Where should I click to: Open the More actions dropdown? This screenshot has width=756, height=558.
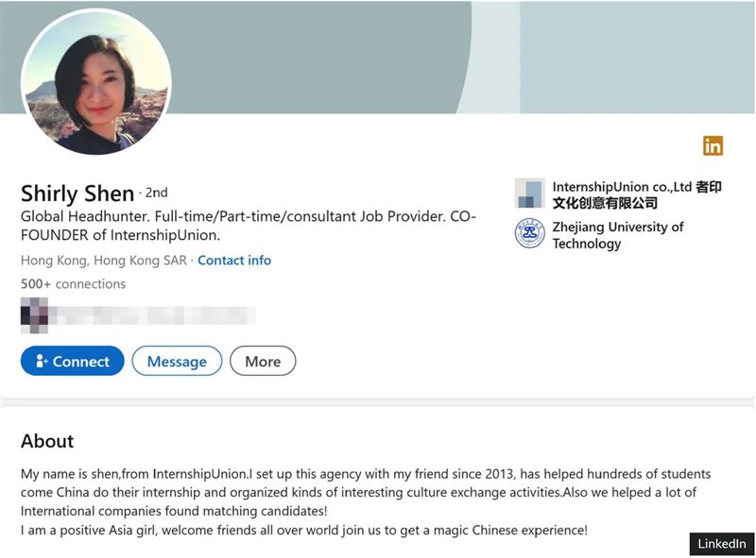tap(263, 361)
